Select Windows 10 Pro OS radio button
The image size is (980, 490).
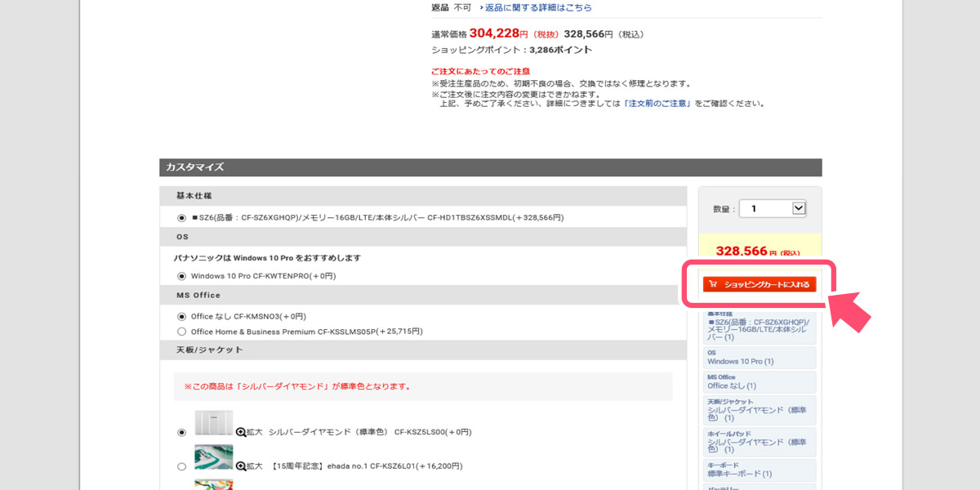181,276
